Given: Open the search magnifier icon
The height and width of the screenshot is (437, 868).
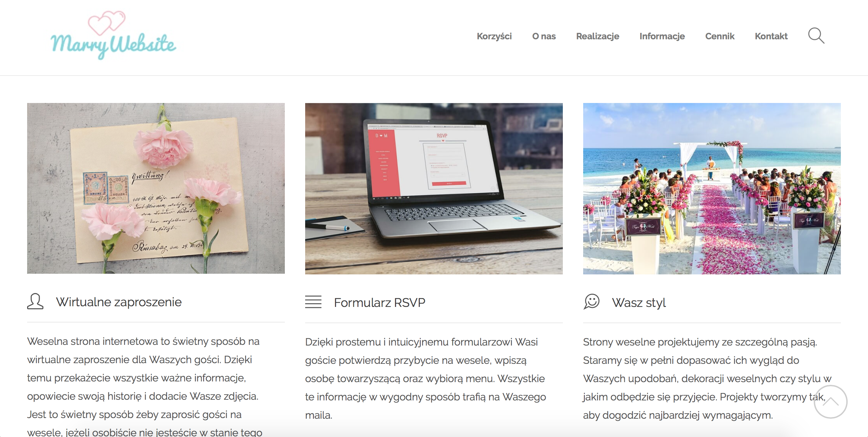Looking at the screenshot, I should pos(816,36).
